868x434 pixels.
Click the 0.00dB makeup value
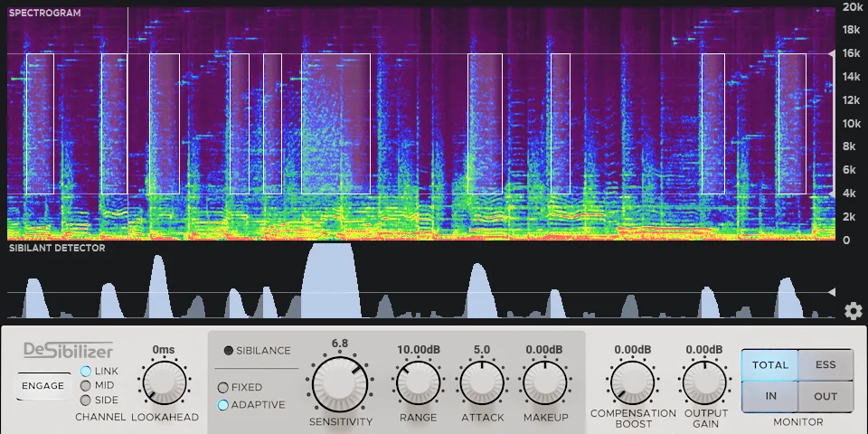544,349
